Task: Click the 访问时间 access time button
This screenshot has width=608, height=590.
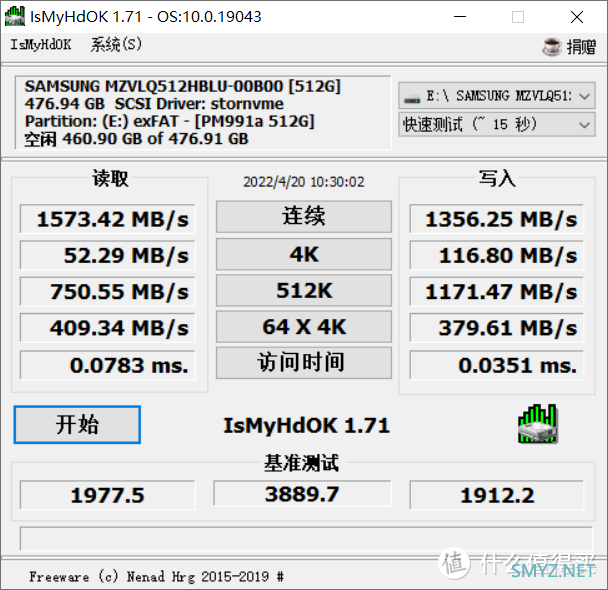Action: 304,363
